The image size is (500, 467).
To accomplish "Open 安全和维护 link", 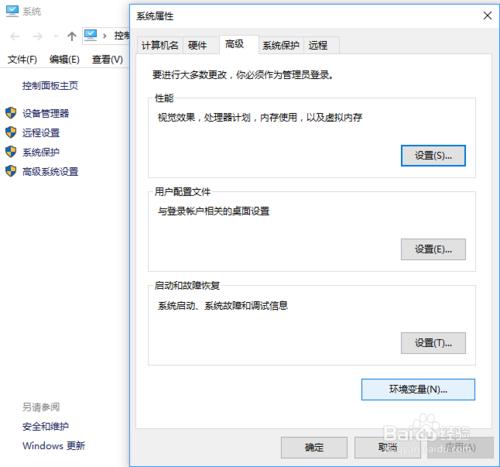I will 45,426.
